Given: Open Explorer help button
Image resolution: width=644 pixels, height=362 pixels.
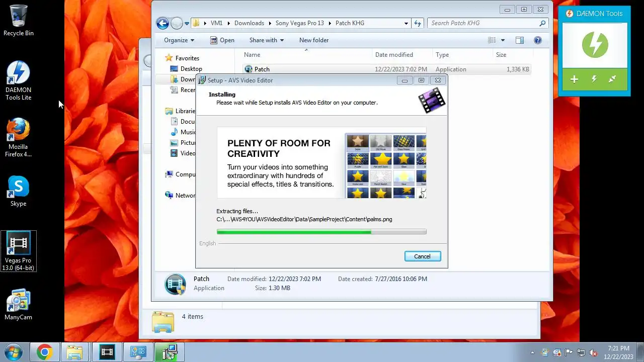Looking at the screenshot, I should tap(538, 40).
